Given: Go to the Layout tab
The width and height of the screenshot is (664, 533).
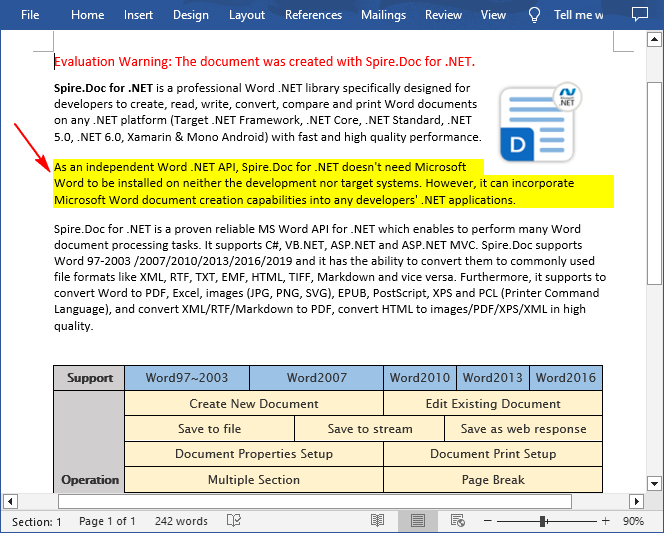Looking at the screenshot, I should click(x=247, y=15).
